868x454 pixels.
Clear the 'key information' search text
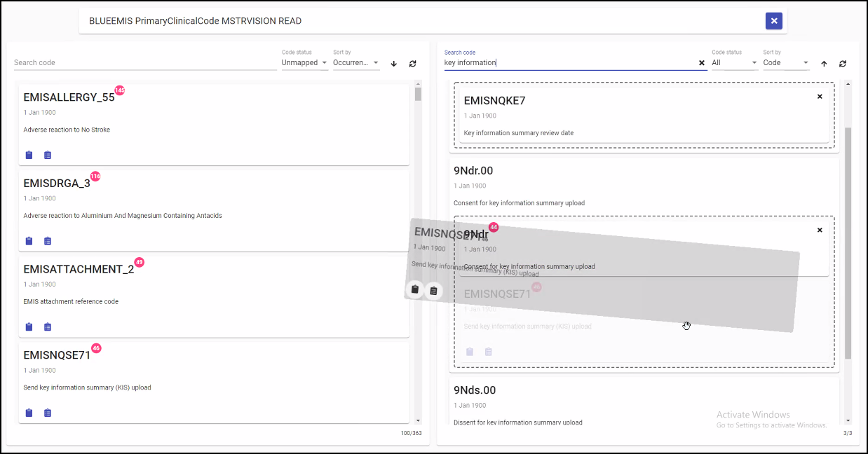click(701, 63)
